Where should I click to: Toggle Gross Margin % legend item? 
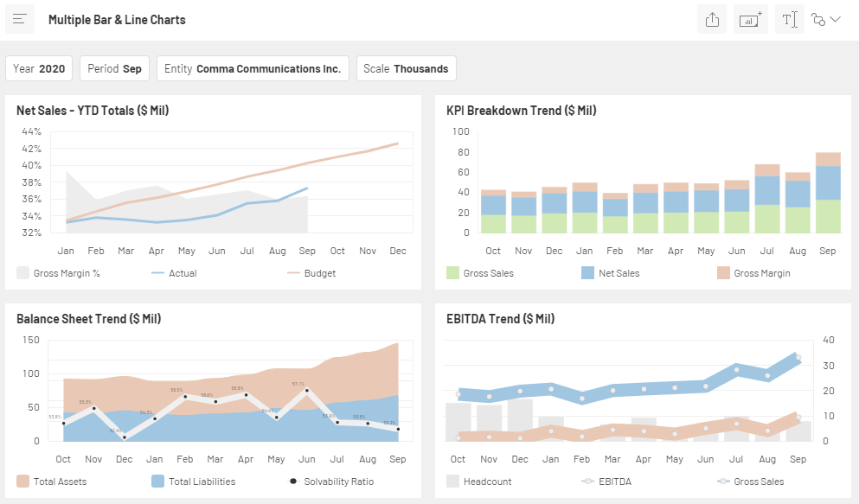pyautogui.click(x=58, y=273)
